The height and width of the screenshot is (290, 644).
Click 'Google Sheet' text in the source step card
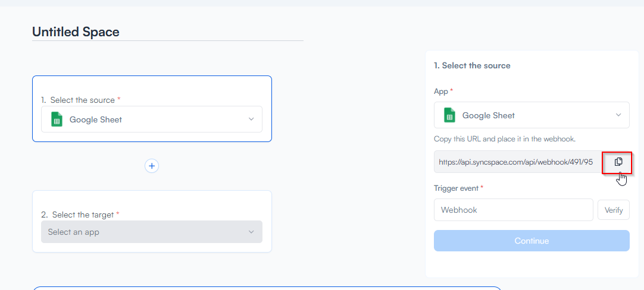pos(96,119)
